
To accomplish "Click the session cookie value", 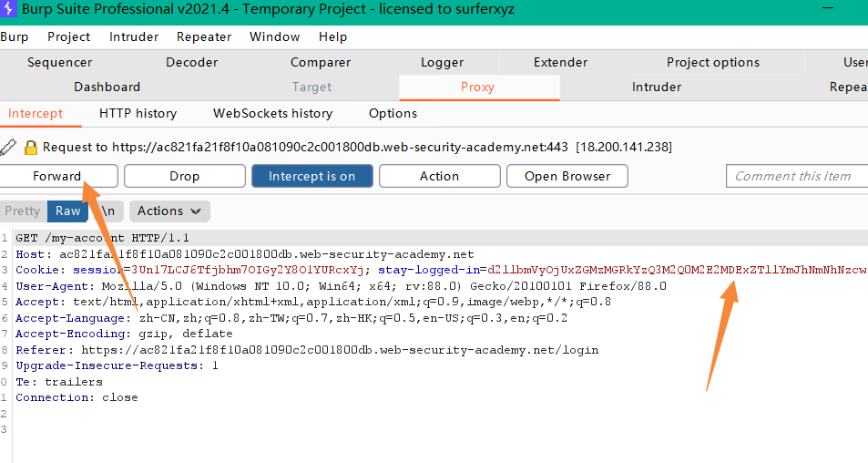I will 247,270.
